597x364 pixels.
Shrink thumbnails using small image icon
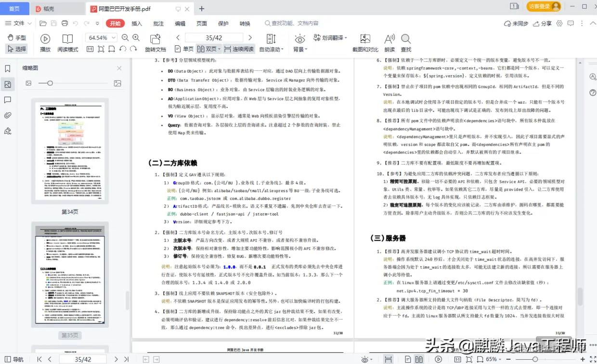[28, 83]
